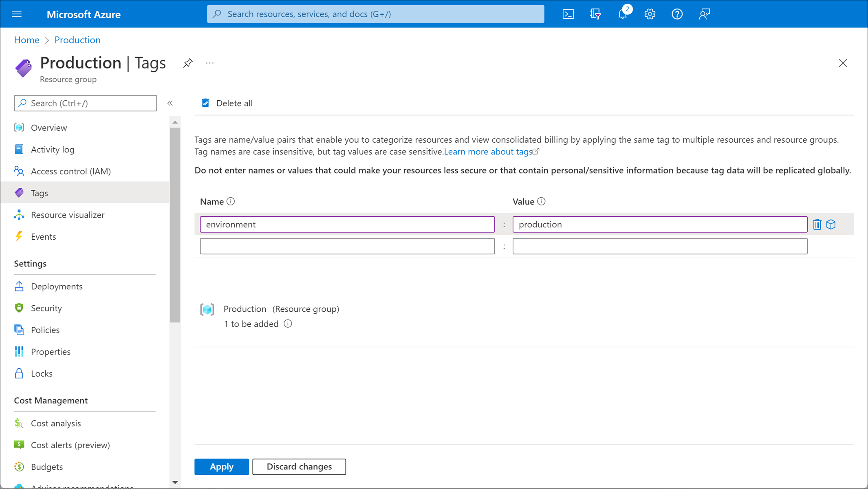Click the empty tag value field
868x489 pixels.
660,246
